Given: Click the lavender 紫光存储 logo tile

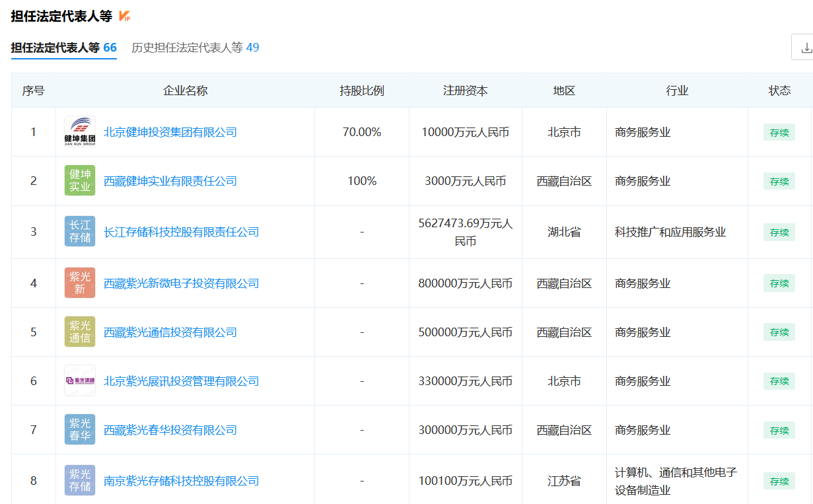Looking at the screenshot, I should pyautogui.click(x=80, y=481).
